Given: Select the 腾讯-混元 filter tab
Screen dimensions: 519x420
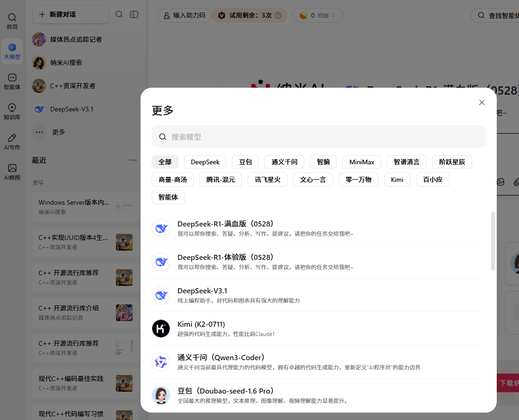Looking at the screenshot, I should pos(221,180).
